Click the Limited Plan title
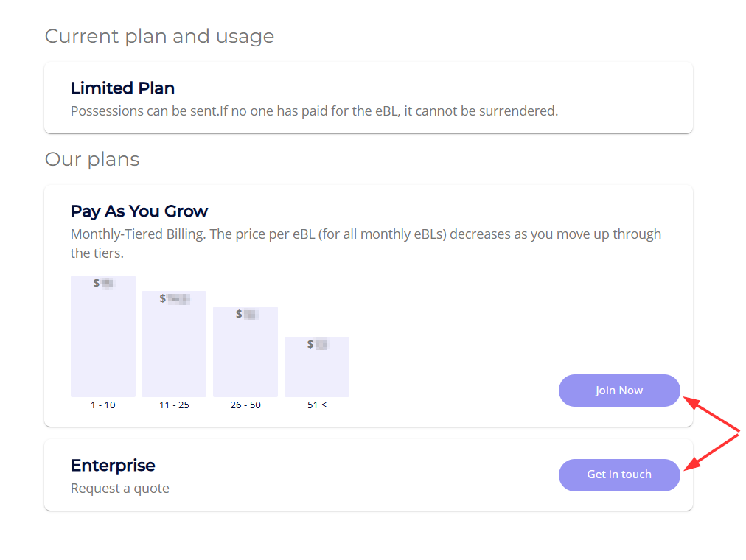746x560 pixels. [x=122, y=88]
